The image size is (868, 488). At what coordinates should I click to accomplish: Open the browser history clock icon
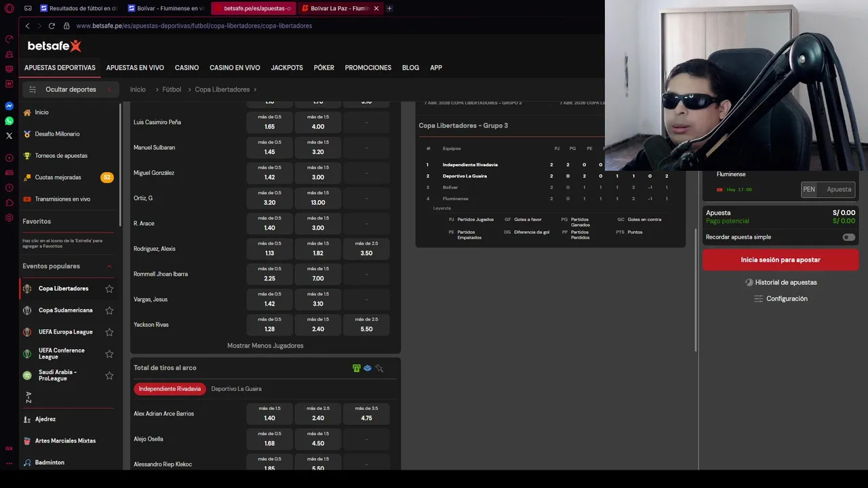9,188
